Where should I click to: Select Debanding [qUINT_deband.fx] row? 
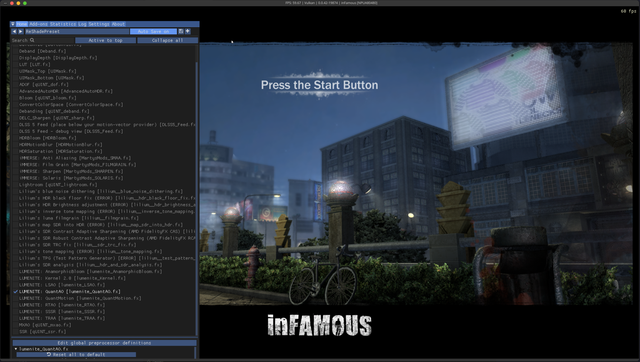point(54,111)
